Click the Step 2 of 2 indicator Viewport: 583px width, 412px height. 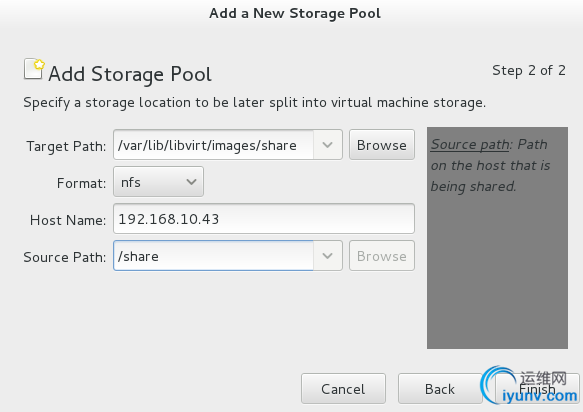pyautogui.click(x=529, y=70)
